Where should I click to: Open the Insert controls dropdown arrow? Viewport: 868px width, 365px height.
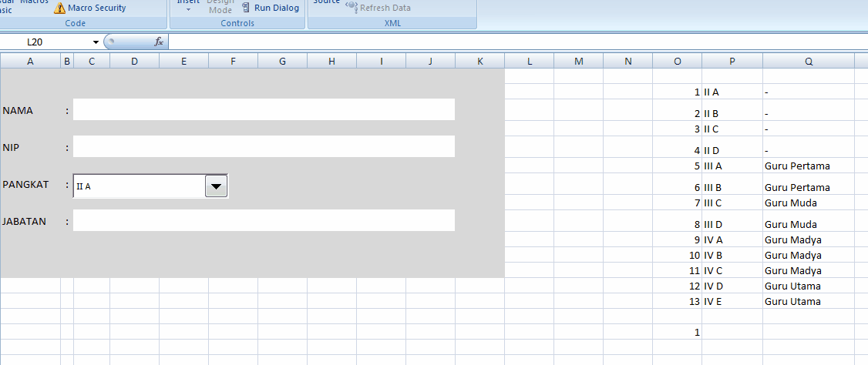188,9
